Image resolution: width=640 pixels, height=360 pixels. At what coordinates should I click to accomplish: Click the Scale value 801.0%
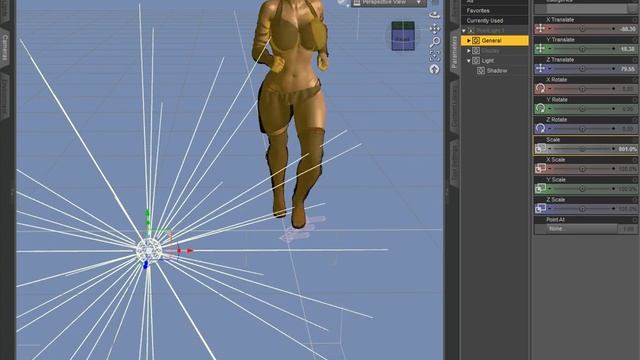pyautogui.click(x=627, y=149)
